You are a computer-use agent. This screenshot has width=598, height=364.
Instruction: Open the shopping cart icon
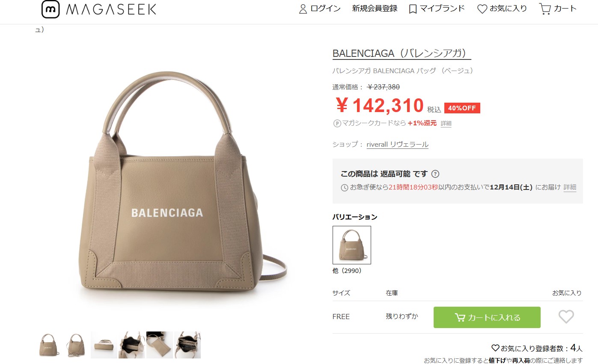(545, 9)
